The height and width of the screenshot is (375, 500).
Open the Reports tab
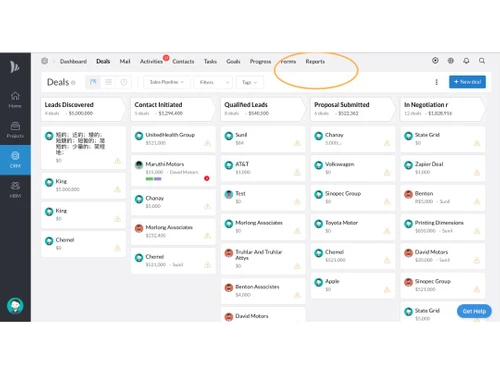coord(315,61)
